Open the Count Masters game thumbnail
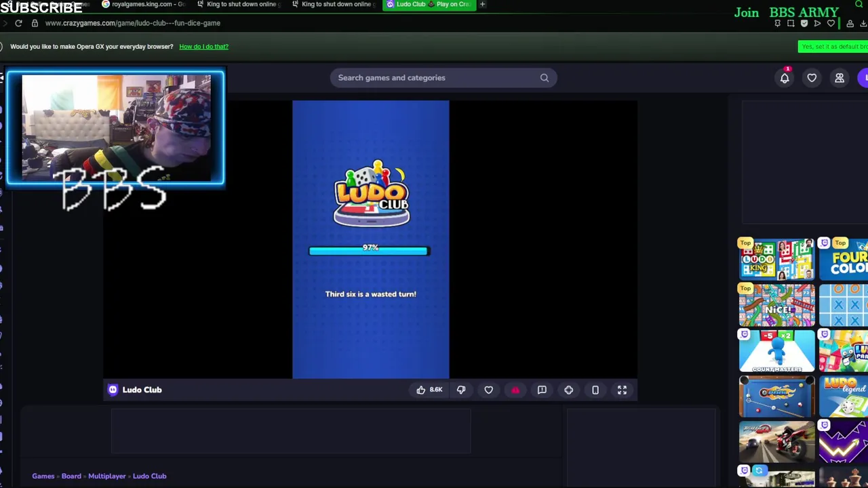Image resolution: width=868 pixels, height=488 pixels. tap(776, 350)
